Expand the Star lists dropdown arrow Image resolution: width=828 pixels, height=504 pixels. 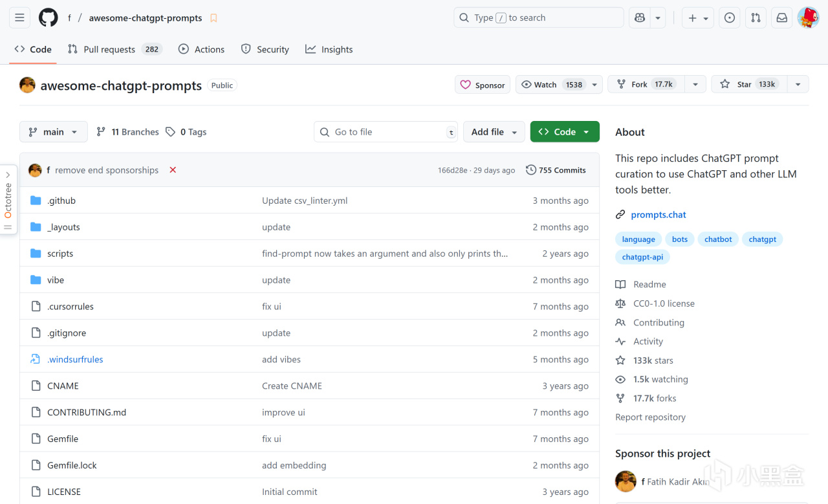[798, 85]
